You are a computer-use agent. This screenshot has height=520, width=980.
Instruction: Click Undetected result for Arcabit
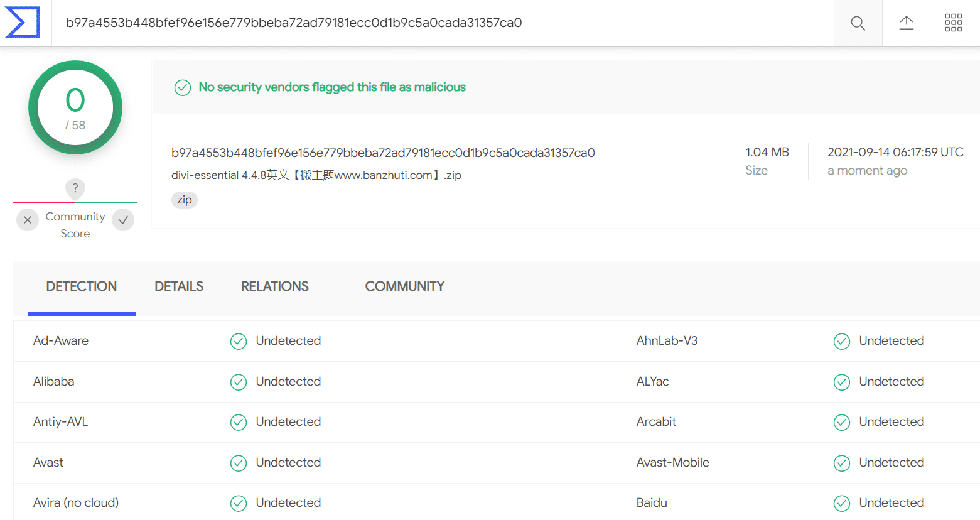(x=892, y=421)
